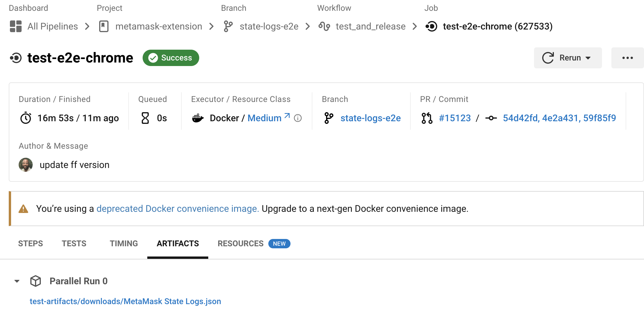Open the Medium resource class link

coord(265,118)
